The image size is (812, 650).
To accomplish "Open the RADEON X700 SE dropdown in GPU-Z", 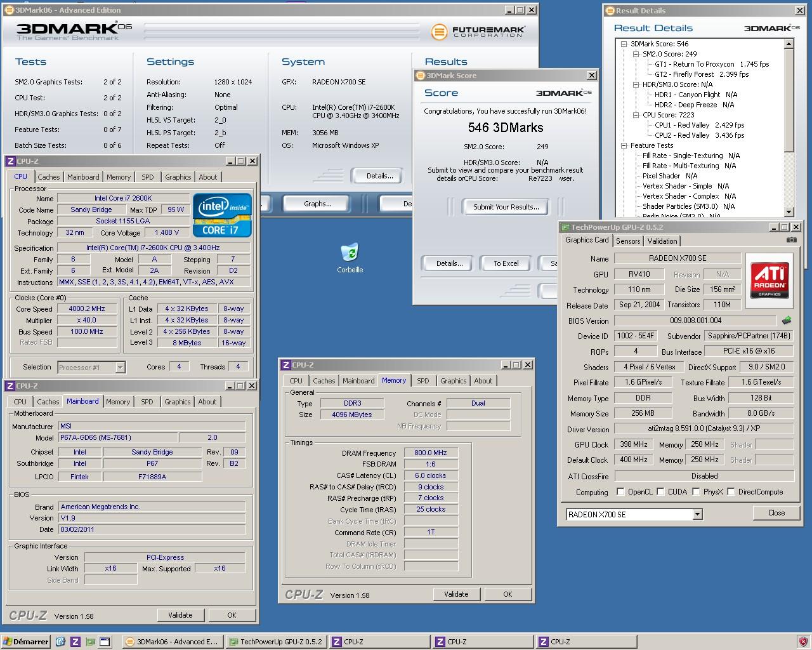I will click(697, 514).
